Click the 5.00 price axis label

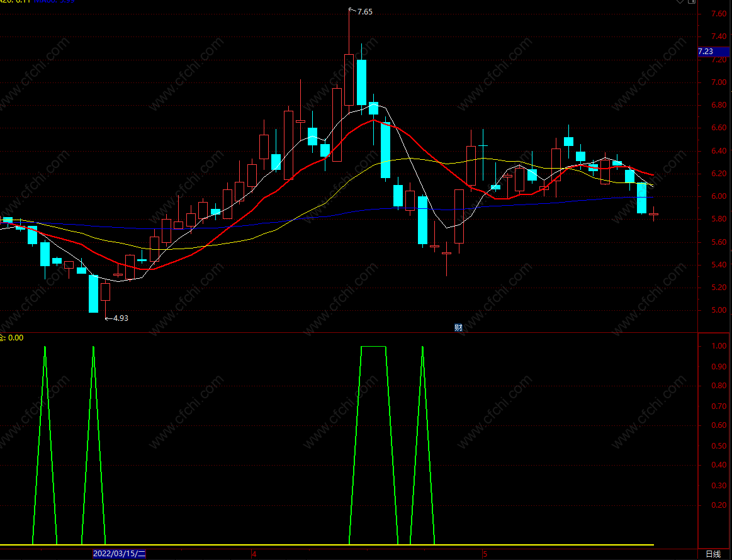pos(719,310)
